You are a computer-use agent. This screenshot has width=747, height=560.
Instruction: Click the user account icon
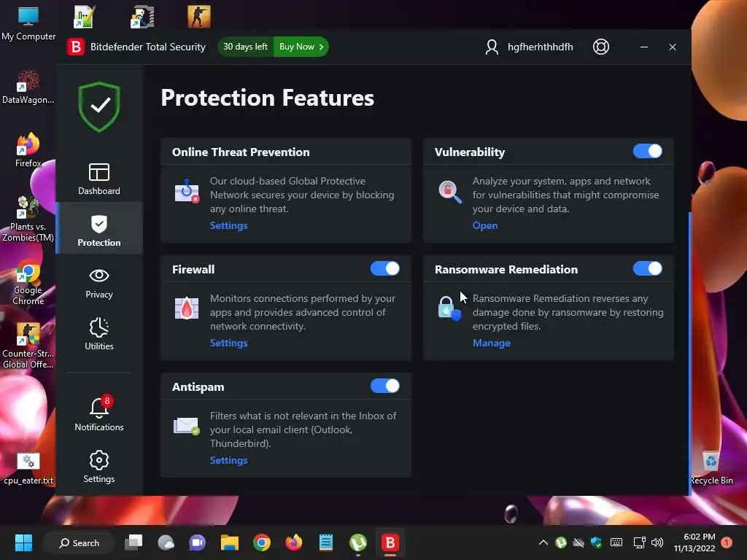point(492,47)
